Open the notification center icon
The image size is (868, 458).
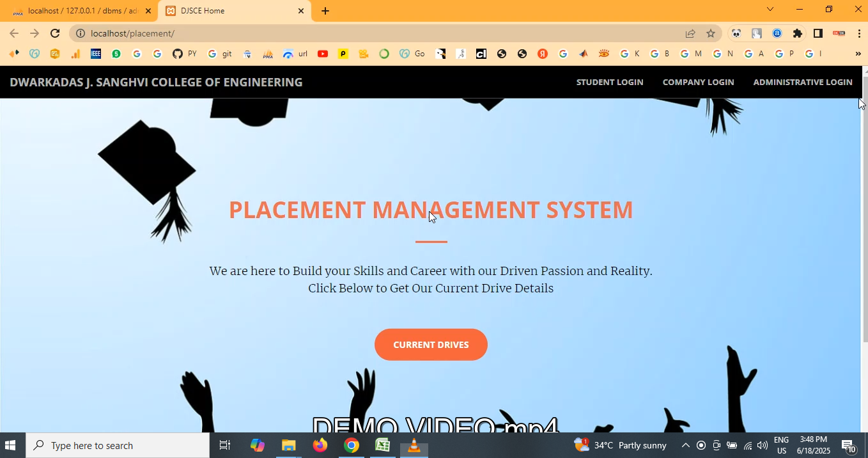tap(849, 446)
